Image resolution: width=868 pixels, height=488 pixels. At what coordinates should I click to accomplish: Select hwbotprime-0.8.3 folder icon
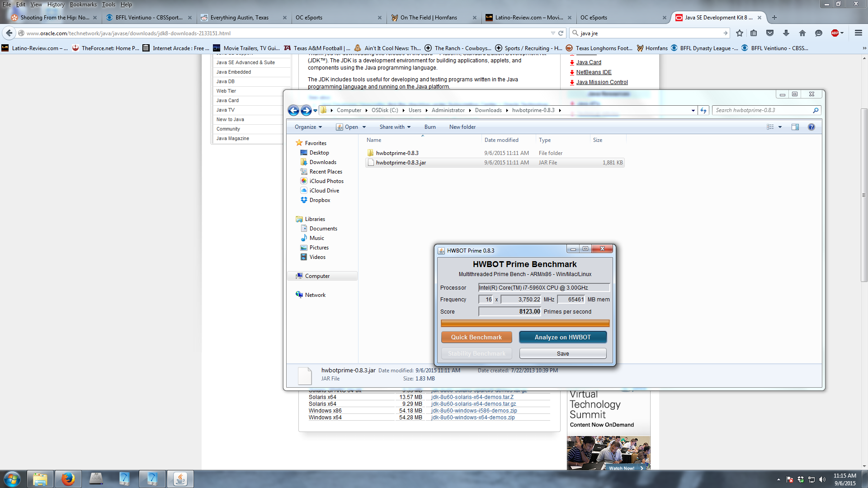tap(371, 153)
